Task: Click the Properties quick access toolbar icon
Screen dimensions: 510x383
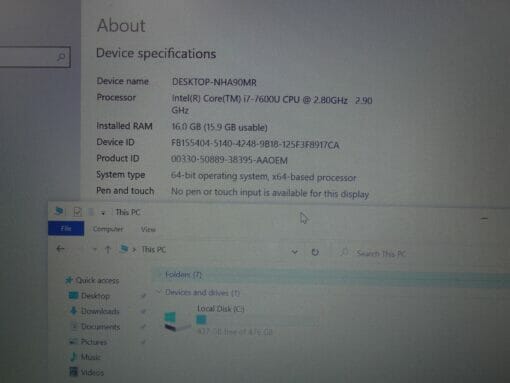Action: pyautogui.click(x=77, y=212)
